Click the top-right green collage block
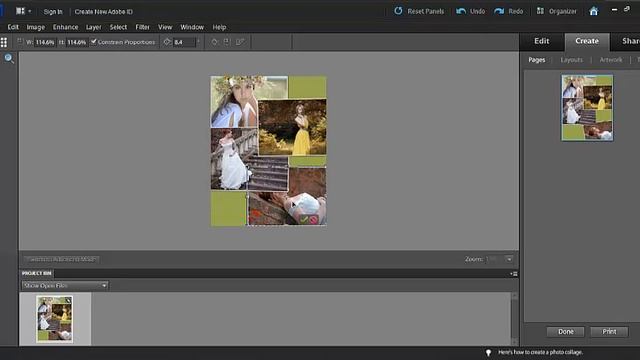The height and width of the screenshot is (360, 640). point(307,87)
